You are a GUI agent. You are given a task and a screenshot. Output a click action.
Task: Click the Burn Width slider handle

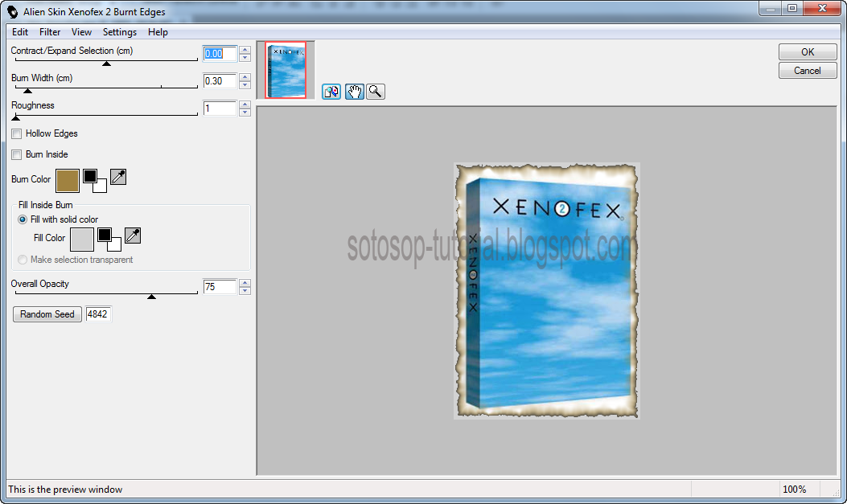point(27,91)
